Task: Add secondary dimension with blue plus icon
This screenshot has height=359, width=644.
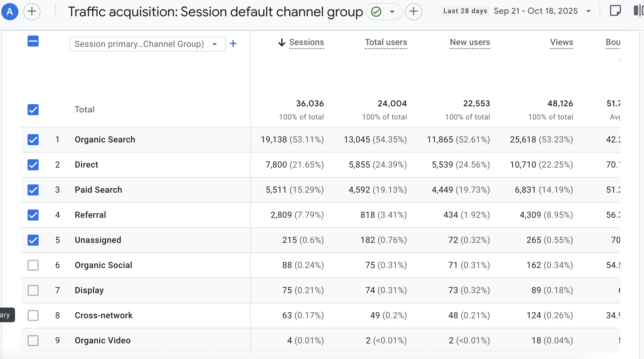Action: (x=233, y=44)
